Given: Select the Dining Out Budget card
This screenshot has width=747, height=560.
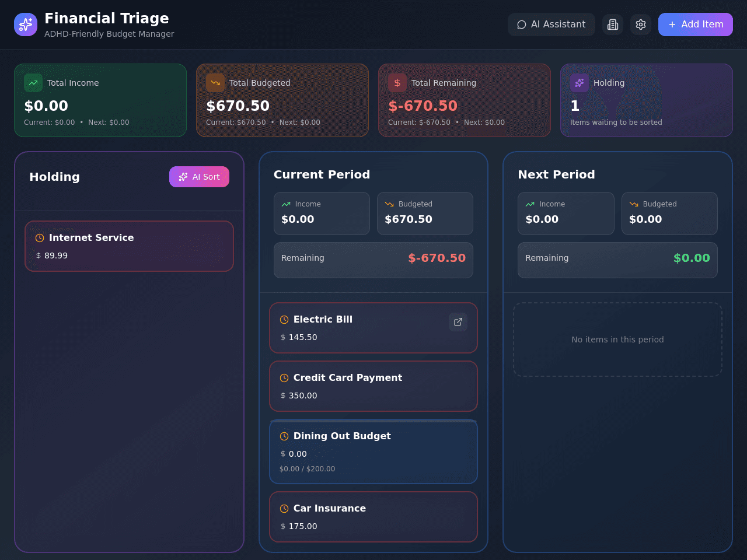Looking at the screenshot, I should (373, 452).
